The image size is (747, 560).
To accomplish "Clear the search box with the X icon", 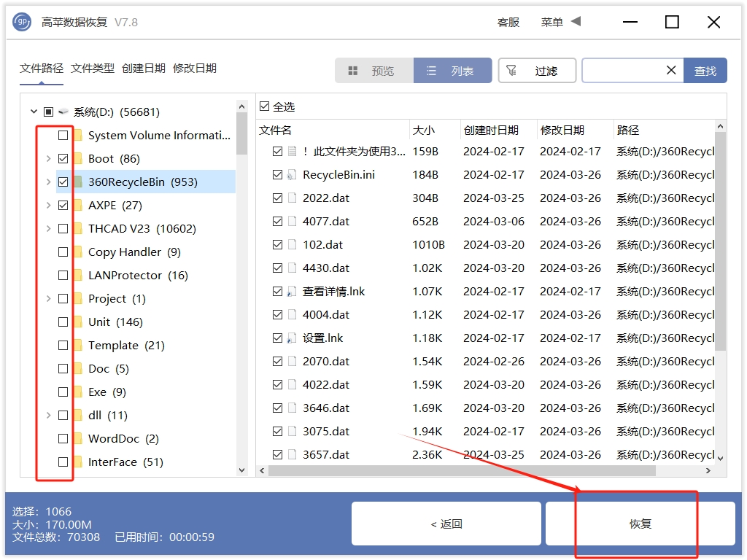I will tap(671, 71).
